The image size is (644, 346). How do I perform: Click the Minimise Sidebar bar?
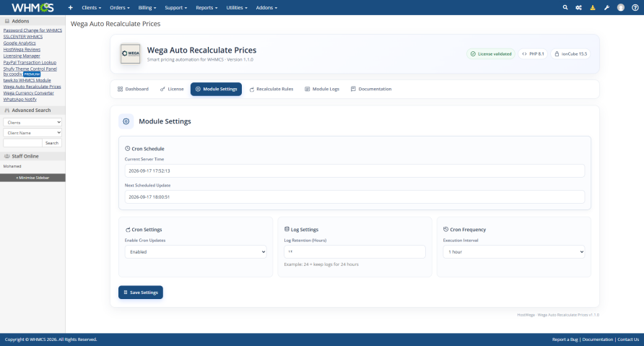point(32,178)
